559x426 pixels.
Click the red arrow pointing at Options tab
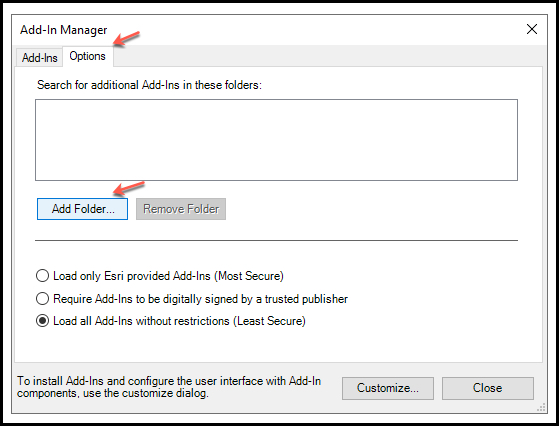(x=127, y=39)
